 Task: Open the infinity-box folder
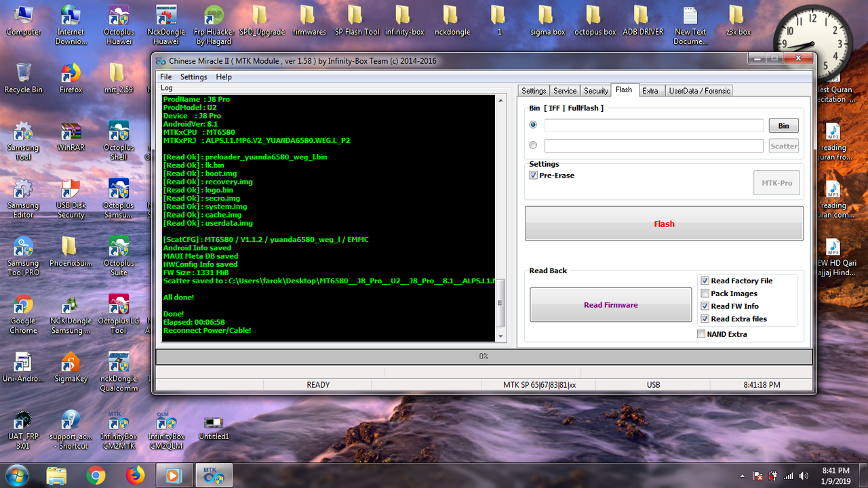(404, 21)
